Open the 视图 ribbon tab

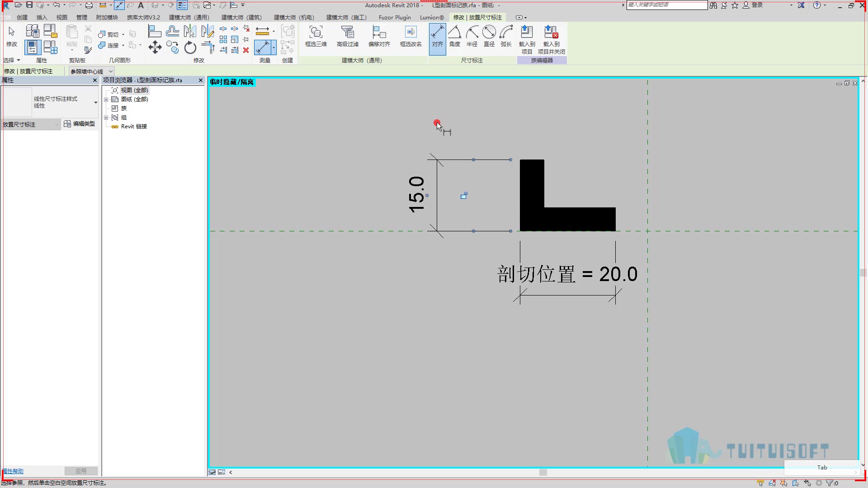point(61,17)
